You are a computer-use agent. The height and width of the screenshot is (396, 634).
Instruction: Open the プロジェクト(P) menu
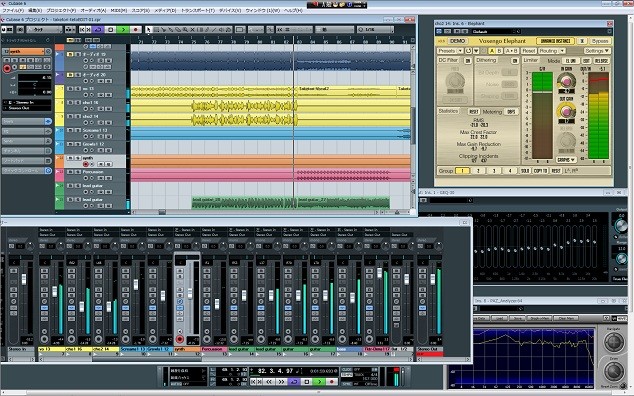tap(61, 10)
